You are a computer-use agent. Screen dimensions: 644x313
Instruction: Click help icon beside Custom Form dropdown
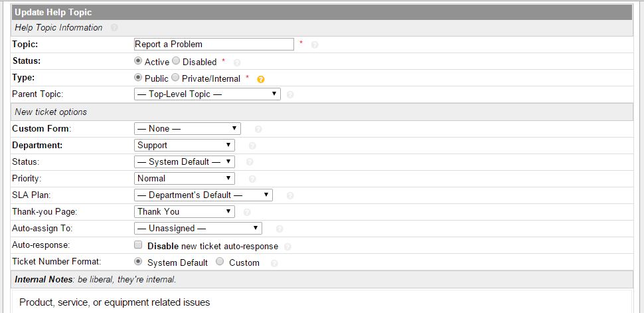(258, 130)
